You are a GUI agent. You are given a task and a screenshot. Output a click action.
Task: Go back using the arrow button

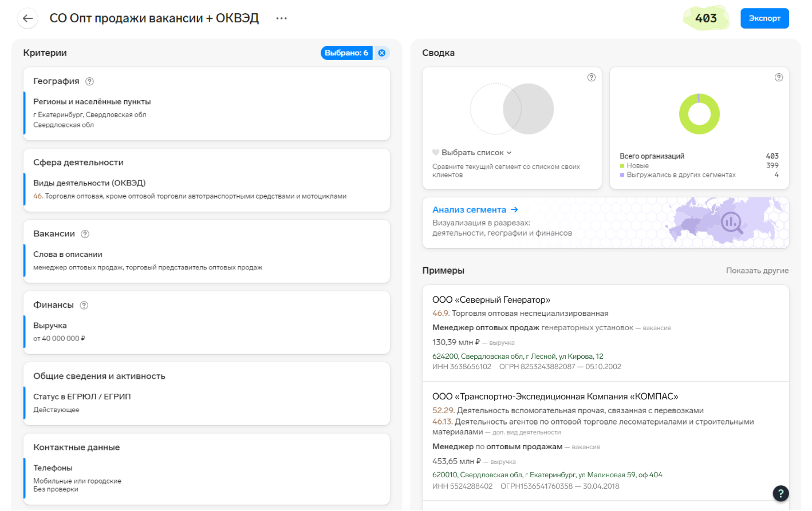tap(27, 18)
